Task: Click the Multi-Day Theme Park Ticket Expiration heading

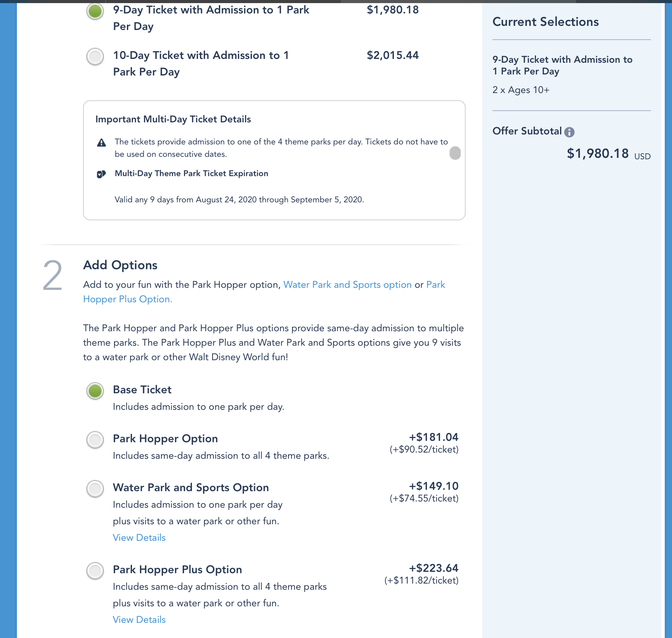Action: point(191,173)
